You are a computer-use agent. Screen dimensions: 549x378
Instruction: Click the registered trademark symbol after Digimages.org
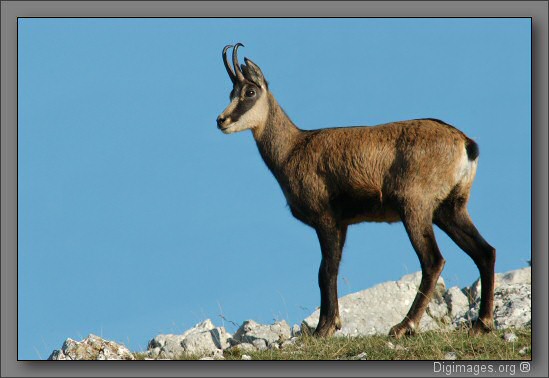pyautogui.click(x=525, y=367)
